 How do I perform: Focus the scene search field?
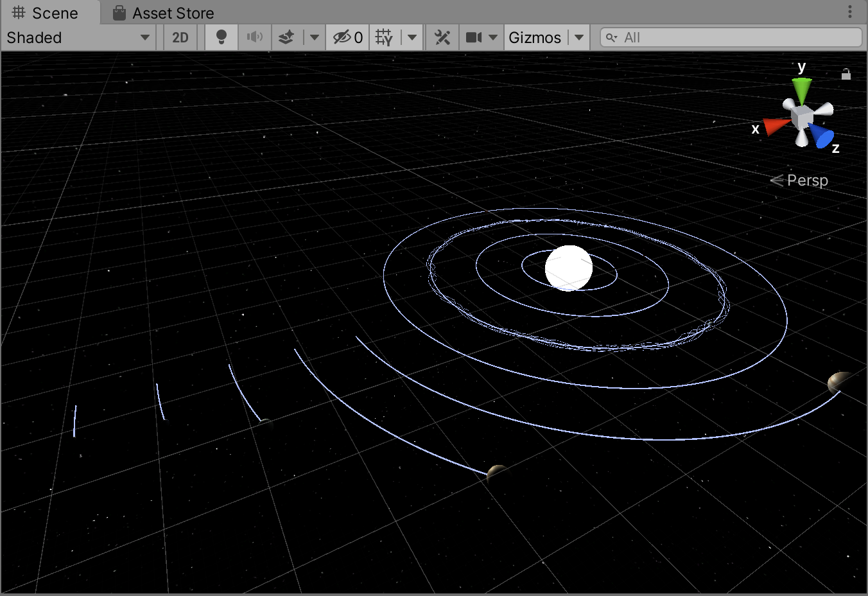tap(731, 37)
